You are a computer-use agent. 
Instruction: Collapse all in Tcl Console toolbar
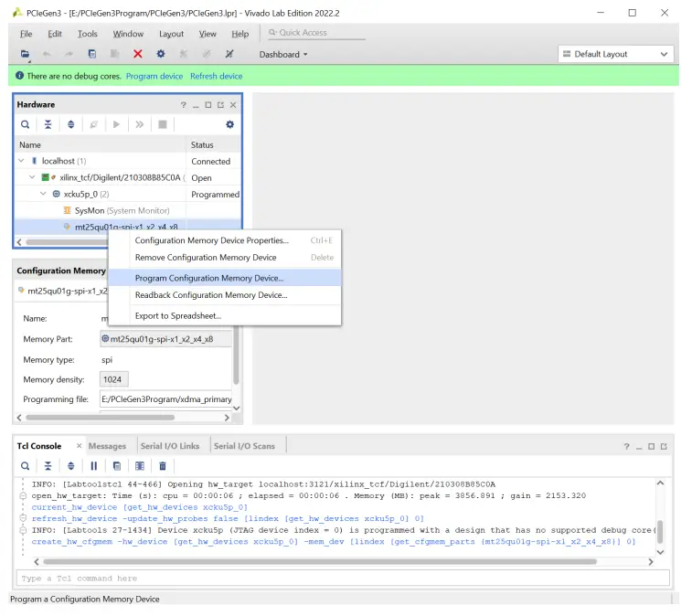pos(48,466)
